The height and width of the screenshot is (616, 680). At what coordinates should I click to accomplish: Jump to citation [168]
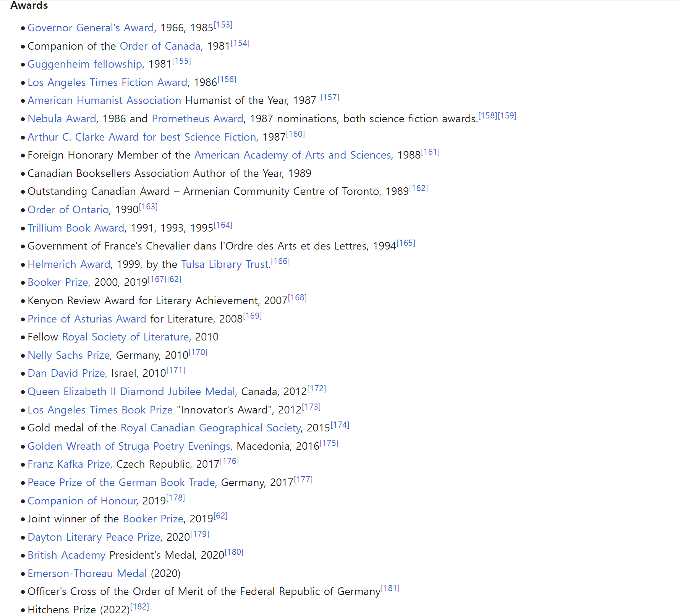point(297,298)
